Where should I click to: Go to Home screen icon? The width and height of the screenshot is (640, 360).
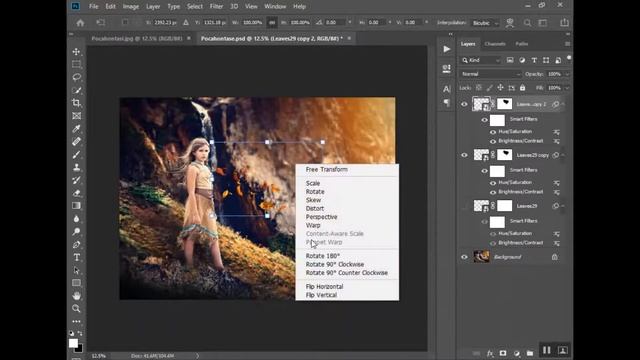tap(80, 23)
